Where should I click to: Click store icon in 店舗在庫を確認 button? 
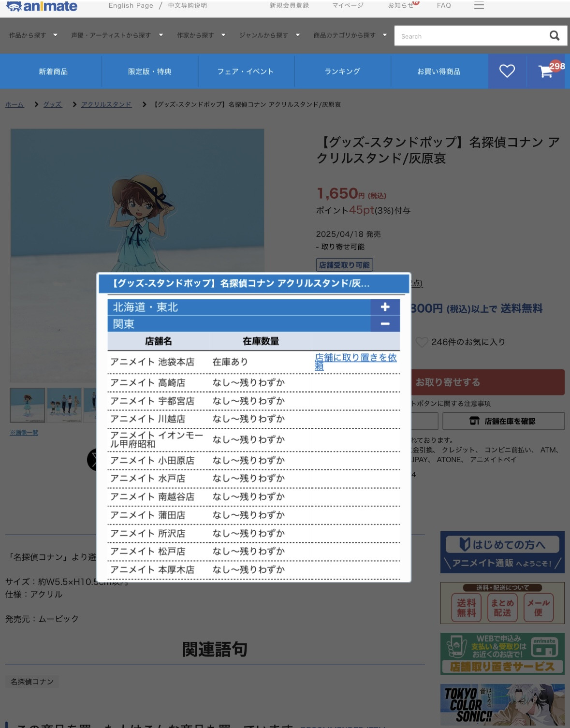[x=475, y=421]
